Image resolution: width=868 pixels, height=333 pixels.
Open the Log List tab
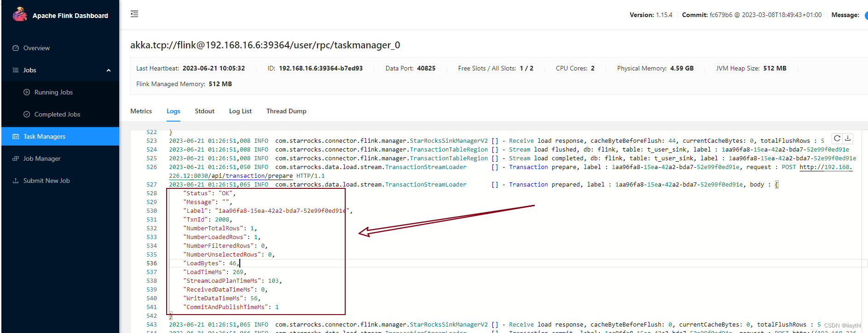click(240, 111)
